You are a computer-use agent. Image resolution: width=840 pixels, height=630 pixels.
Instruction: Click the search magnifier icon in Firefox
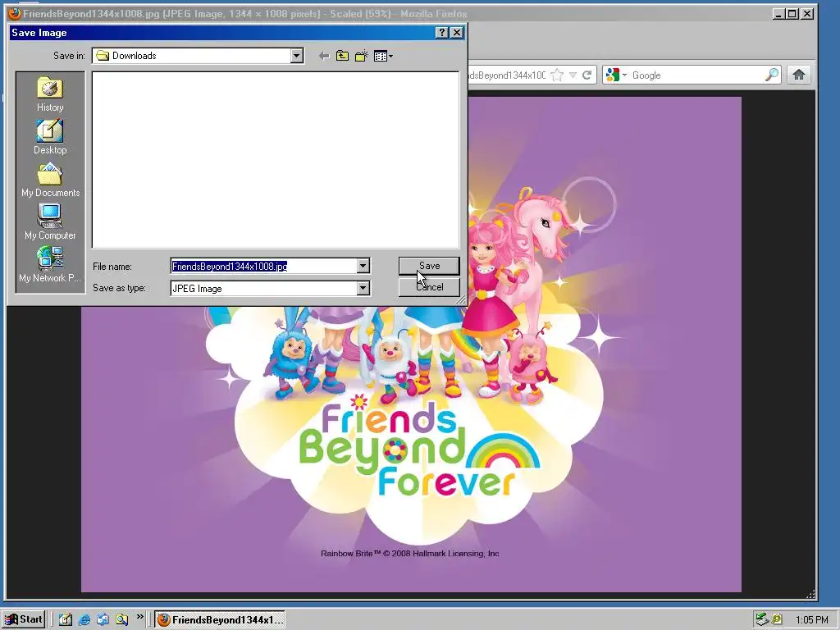pos(772,75)
